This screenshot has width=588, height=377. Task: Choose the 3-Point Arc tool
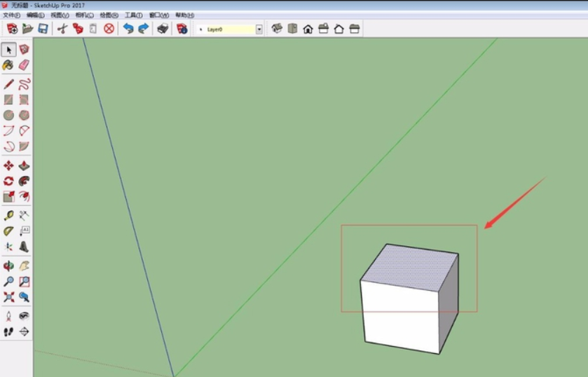[8, 146]
